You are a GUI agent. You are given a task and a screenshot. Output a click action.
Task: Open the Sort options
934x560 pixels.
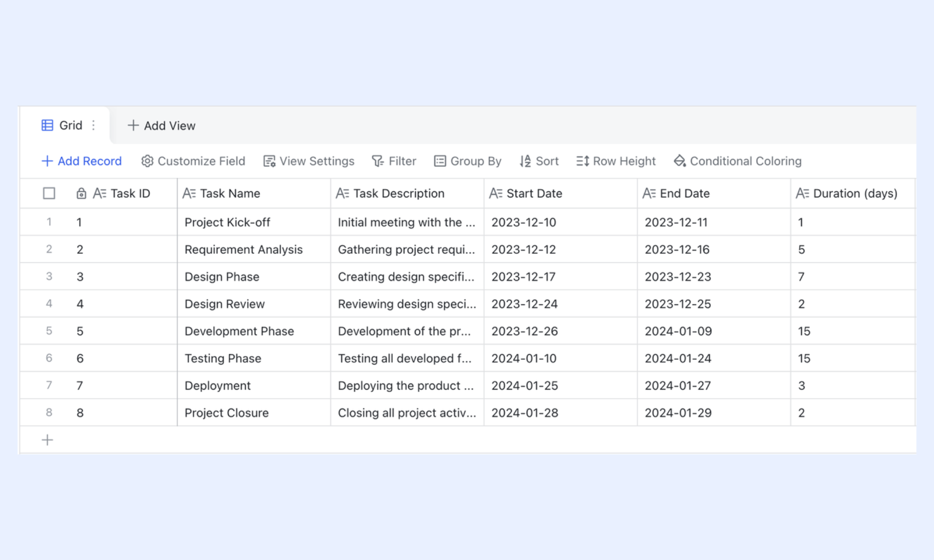(x=539, y=161)
